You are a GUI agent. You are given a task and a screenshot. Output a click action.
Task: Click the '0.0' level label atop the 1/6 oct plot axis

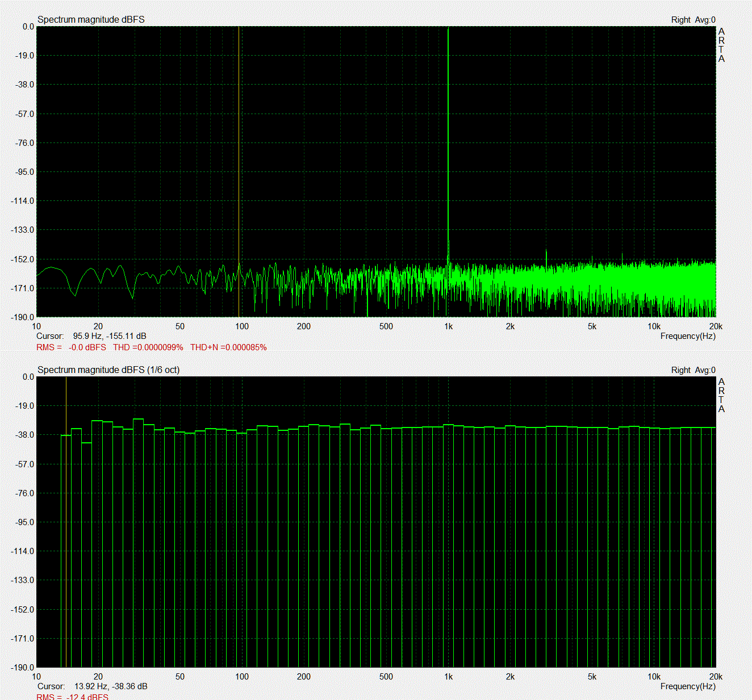coord(28,377)
